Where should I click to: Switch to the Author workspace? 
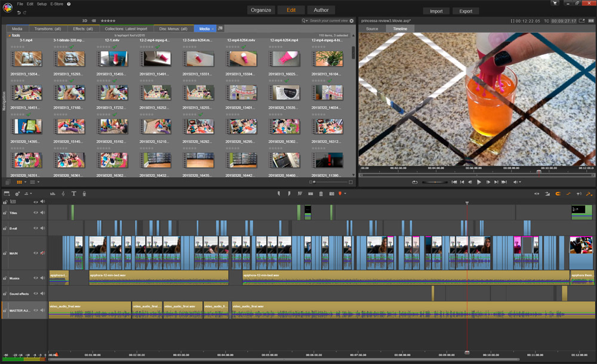(321, 10)
